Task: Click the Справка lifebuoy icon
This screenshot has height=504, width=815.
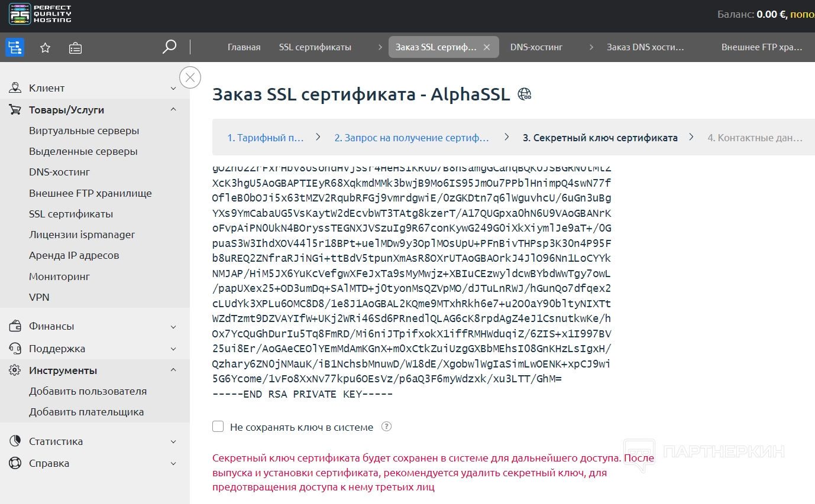Action: [x=15, y=463]
